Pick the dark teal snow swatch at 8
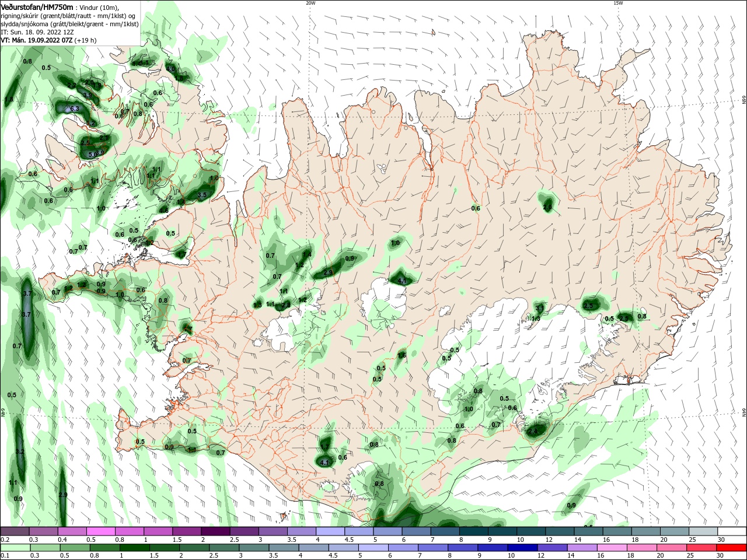This screenshot has width=747, height=560. coord(474,531)
